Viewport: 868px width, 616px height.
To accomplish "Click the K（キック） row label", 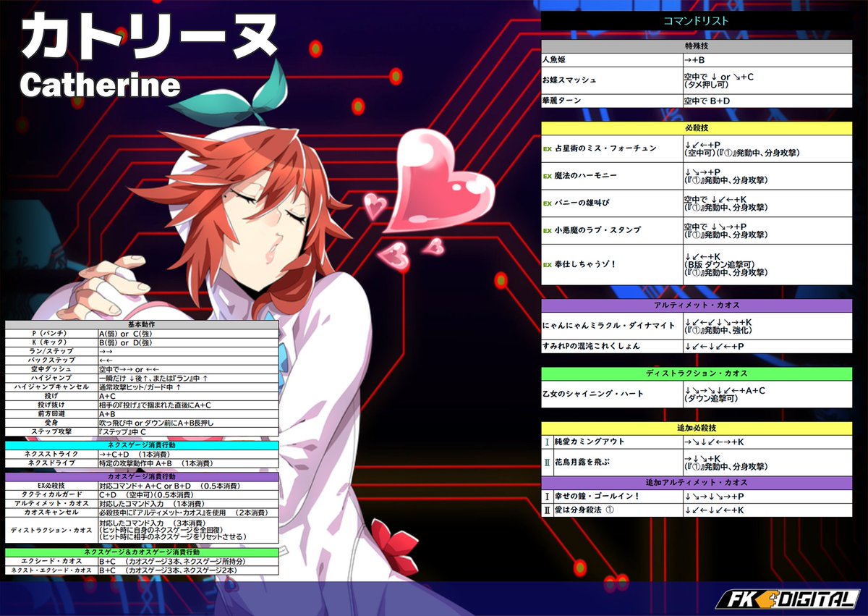I will click(51, 342).
